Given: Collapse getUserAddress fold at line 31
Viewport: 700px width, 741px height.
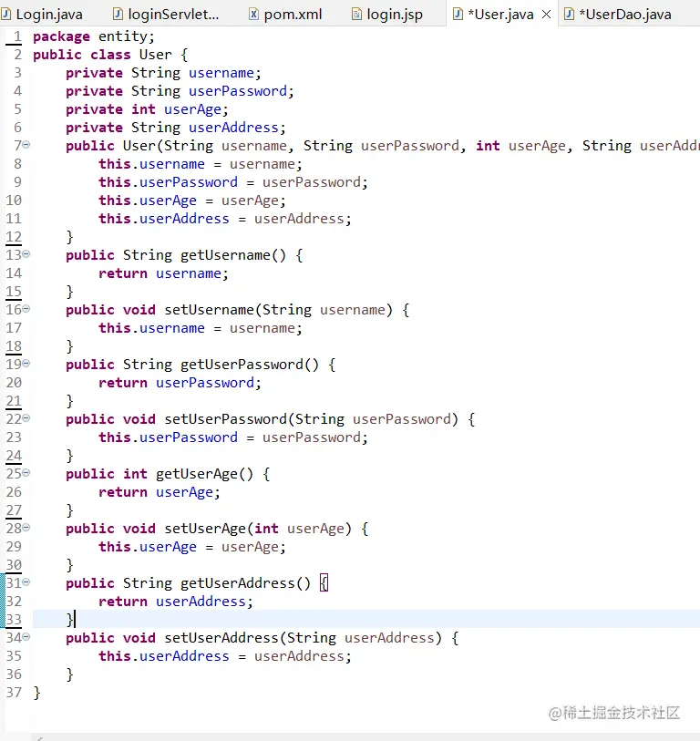Looking at the screenshot, I should tap(26, 581).
